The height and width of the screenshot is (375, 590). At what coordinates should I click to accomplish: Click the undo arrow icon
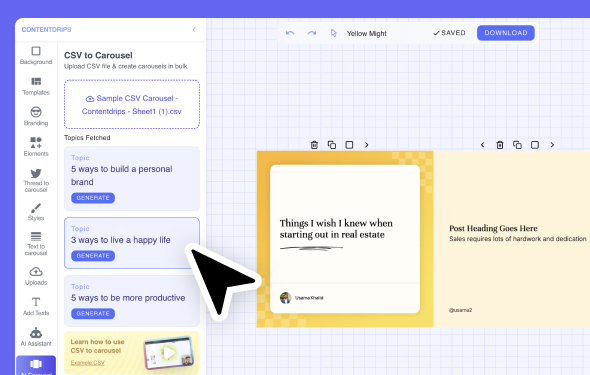(x=290, y=33)
